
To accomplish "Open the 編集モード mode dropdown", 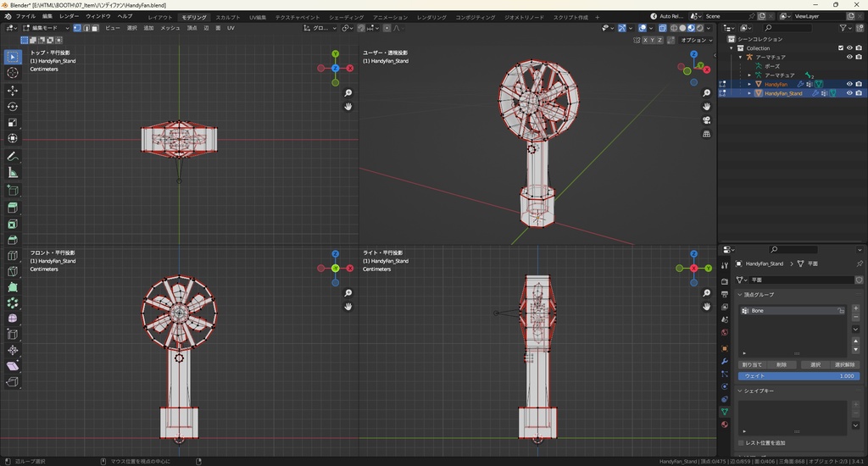I will [46, 28].
